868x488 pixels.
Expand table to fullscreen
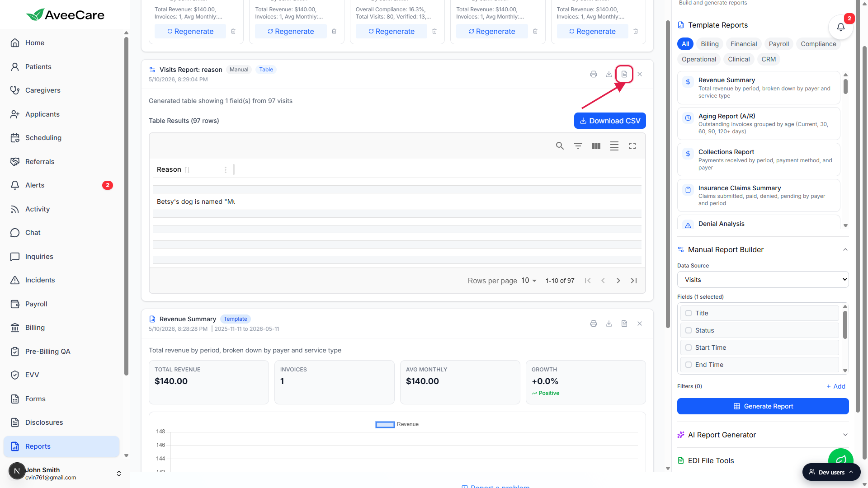[632, 146]
